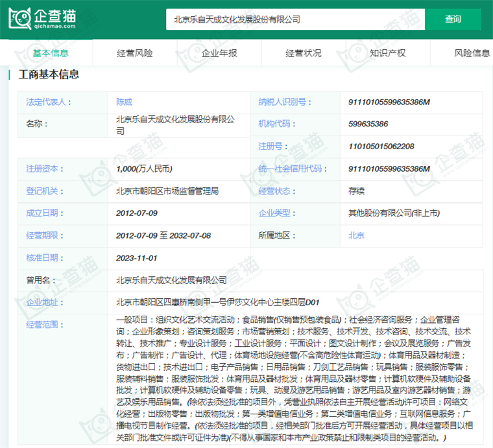
Task: Click the 注册号 label link
Action: tap(271, 147)
